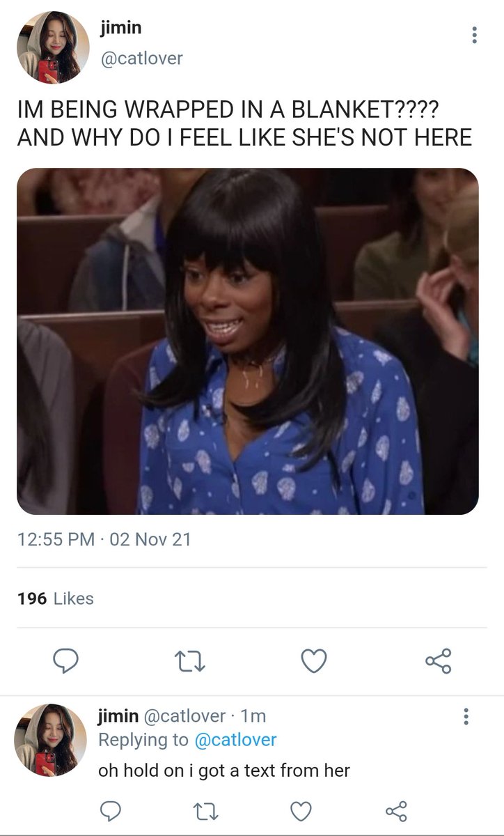Viewport: 504px width, 836px height.
Task: Open the @catlover handle under main jimin name
Action: tap(142, 59)
